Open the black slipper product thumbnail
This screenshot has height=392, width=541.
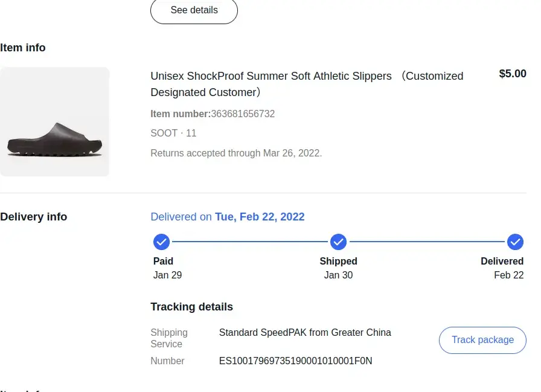(54, 121)
